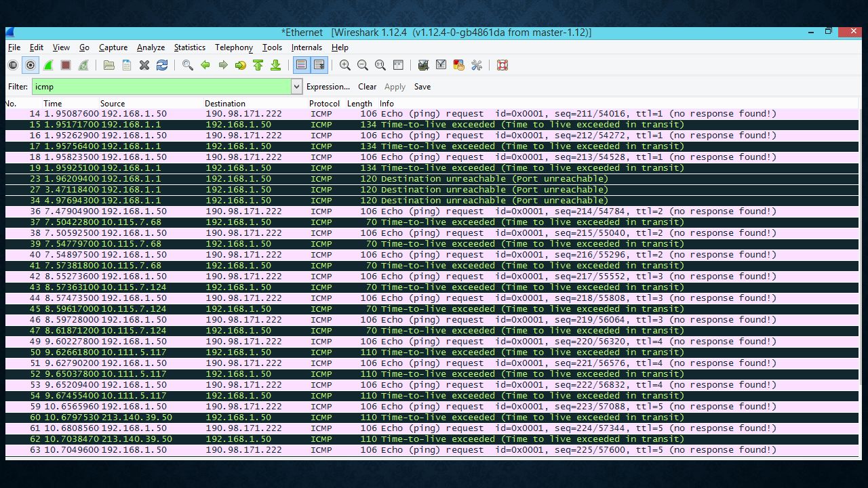Go to packet number icon
This screenshot has height=488, width=868.
coord(240,65)
